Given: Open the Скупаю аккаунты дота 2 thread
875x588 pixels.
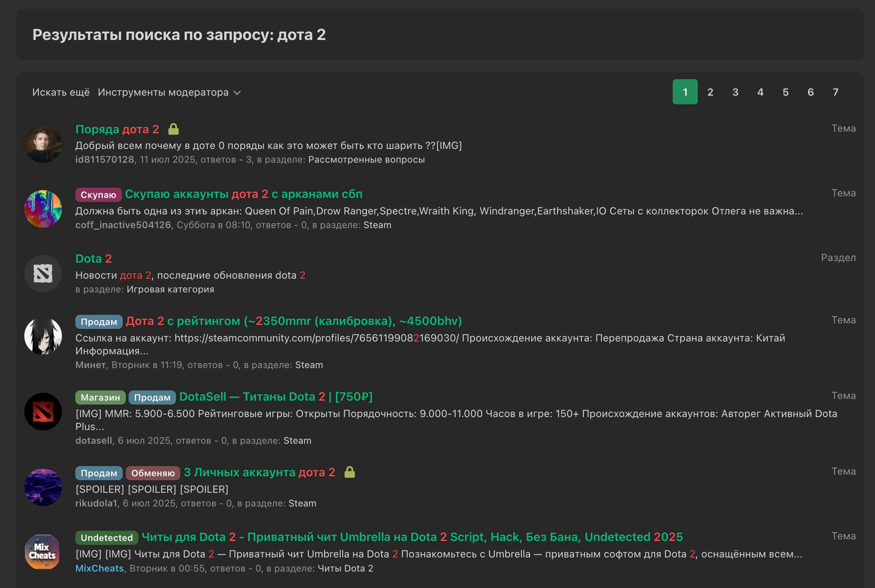Looking at the screenshot, I should click(x=243, y=194).
